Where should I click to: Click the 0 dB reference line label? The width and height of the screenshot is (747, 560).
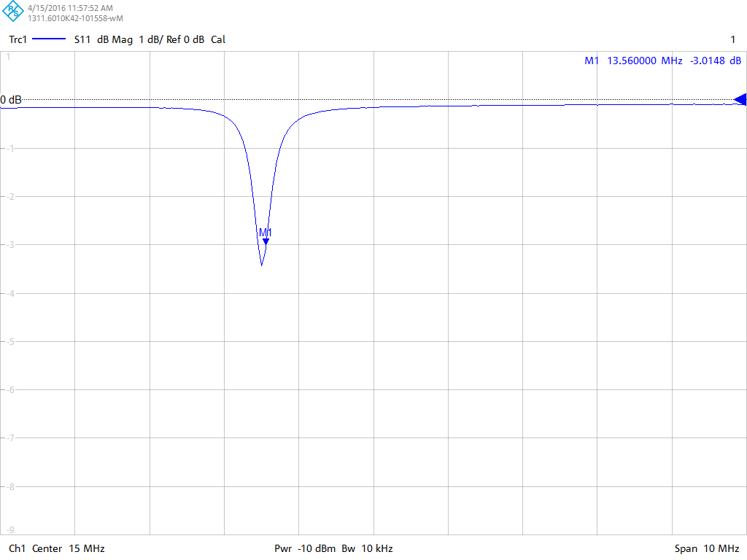point(11,99)
